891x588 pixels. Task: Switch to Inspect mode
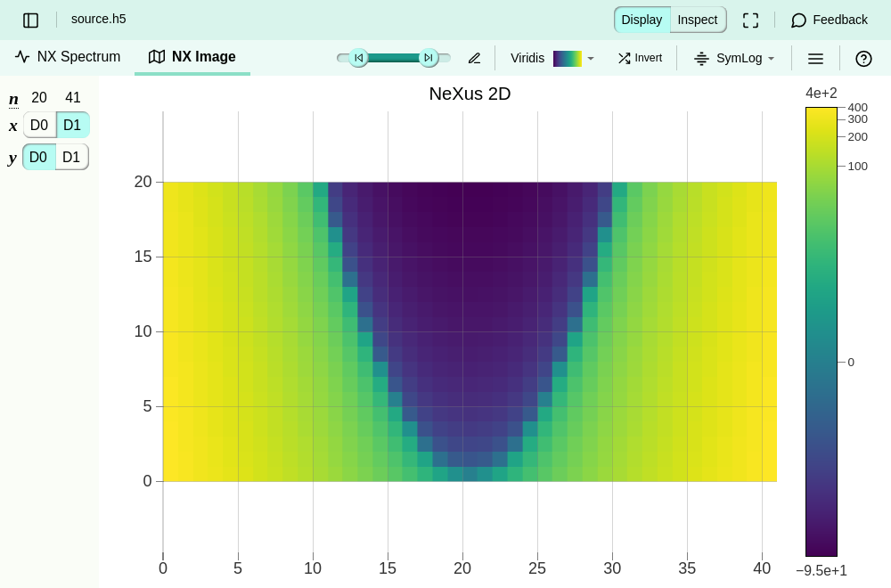(698, 20)
